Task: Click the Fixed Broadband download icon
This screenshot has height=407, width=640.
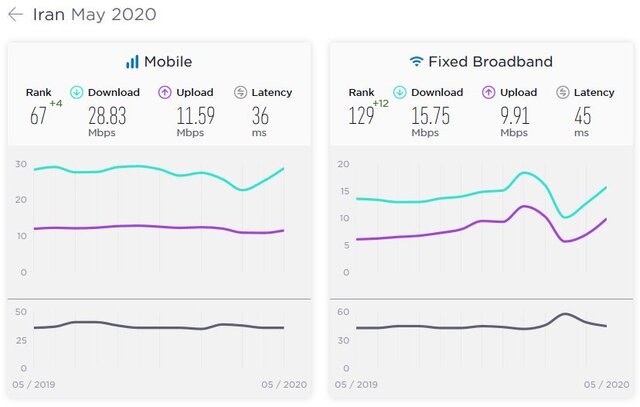Action: [399, 92]
